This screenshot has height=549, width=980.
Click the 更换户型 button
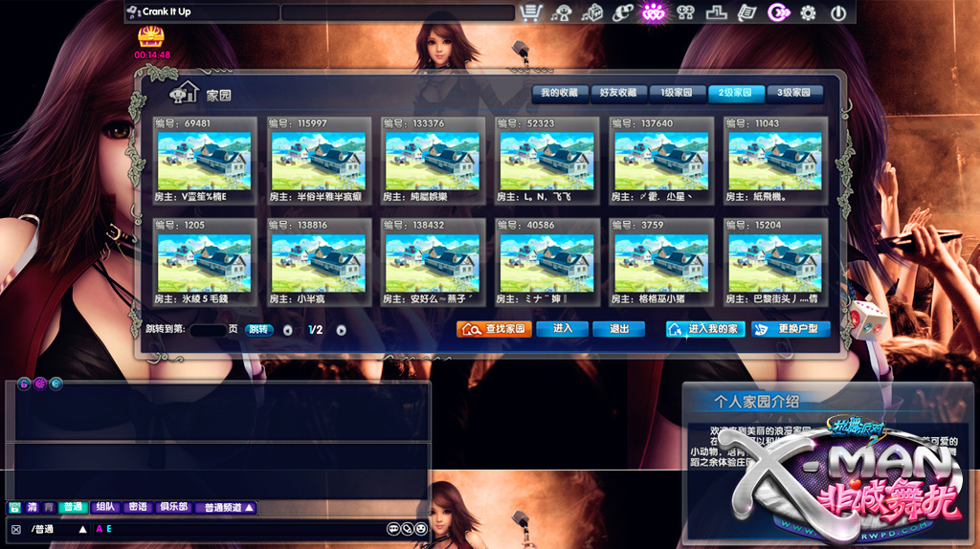click(x=791, y=328)
